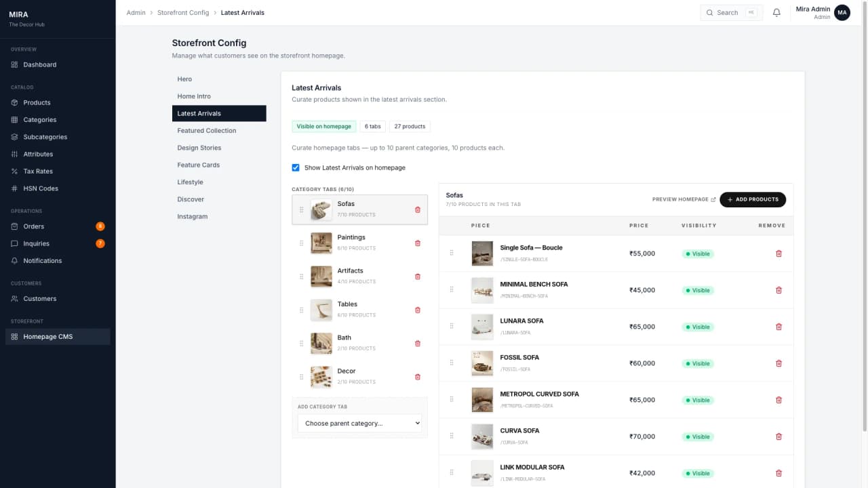Open Dashboard in the sidebar
Viewport: 868px width, 488px height.
pos(58,64)
